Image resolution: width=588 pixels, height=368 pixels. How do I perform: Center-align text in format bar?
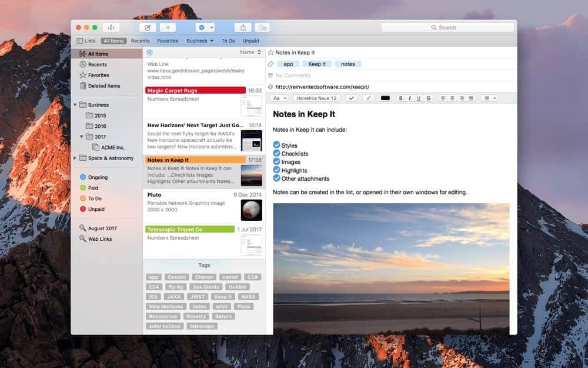tap(453, 98)
